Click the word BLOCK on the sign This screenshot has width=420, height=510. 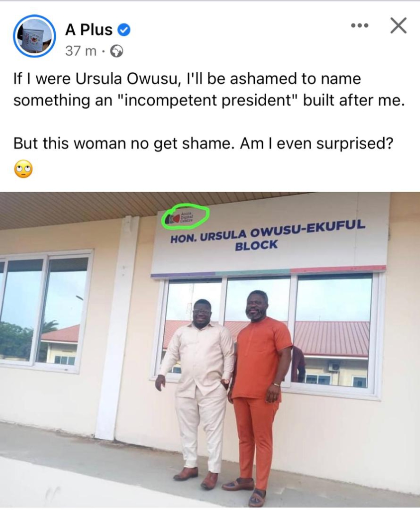256,245
